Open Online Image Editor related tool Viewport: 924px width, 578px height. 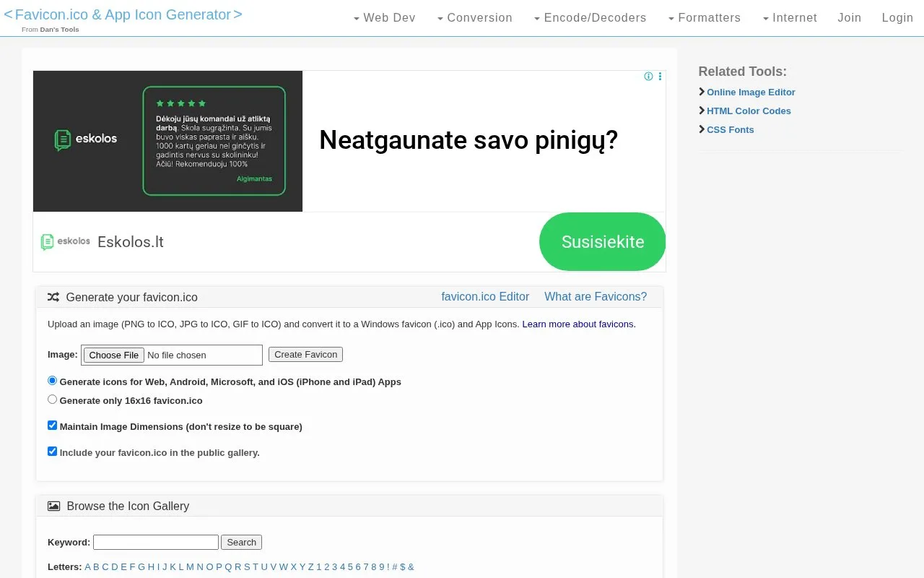click(751, 92)
